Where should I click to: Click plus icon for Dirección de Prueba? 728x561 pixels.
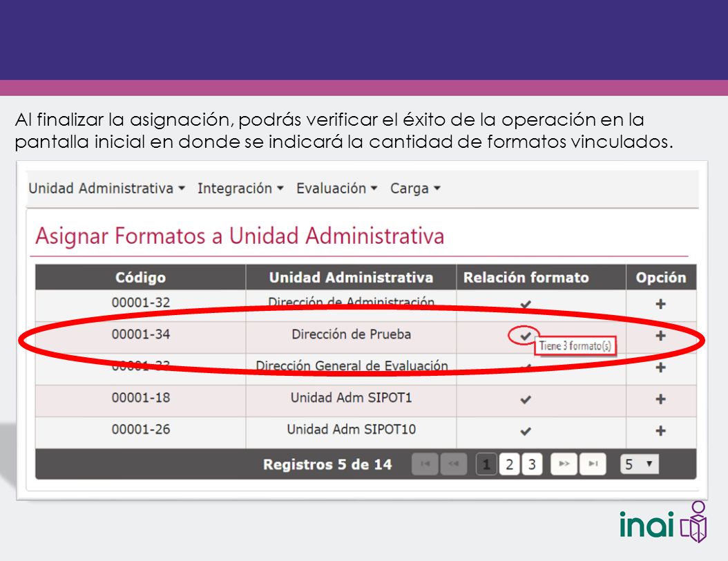click(660, 336)
